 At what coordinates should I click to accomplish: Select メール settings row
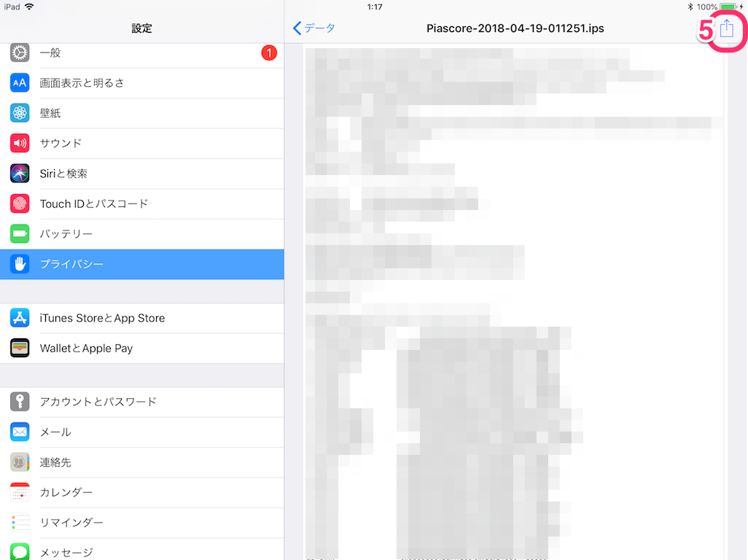point(142,432)
